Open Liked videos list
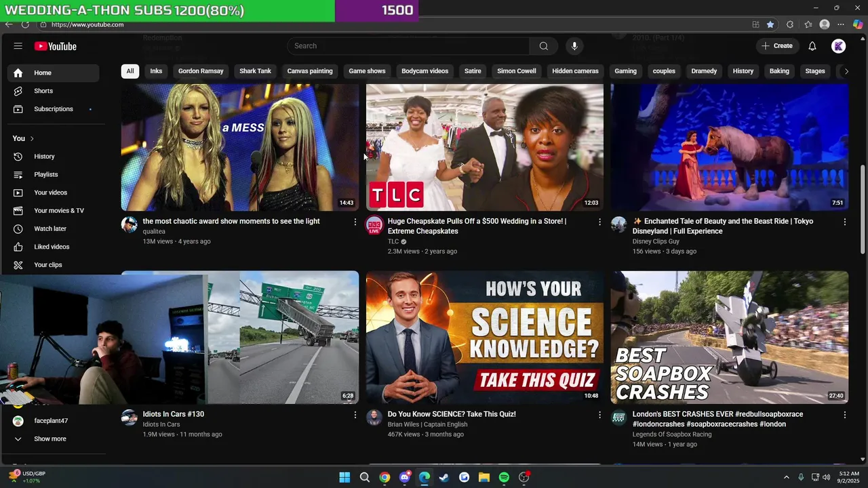Image resolution: width=868 pixels, height=488 pixels. point(54,247)
